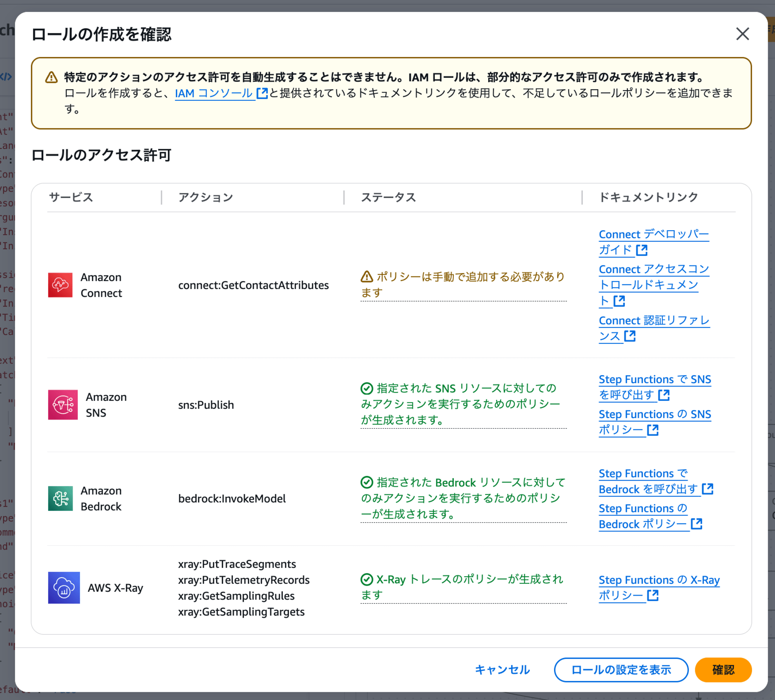Viewport: 775px width, 700px height.
Task: Click the サービス column header
Action: tap(71, 197)
